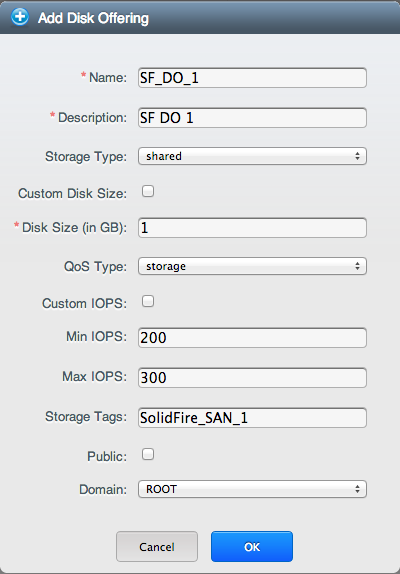Click the Name field containing SF_DO_1
This screenshot has height=574, width=400.
click(x=252, y=78)
